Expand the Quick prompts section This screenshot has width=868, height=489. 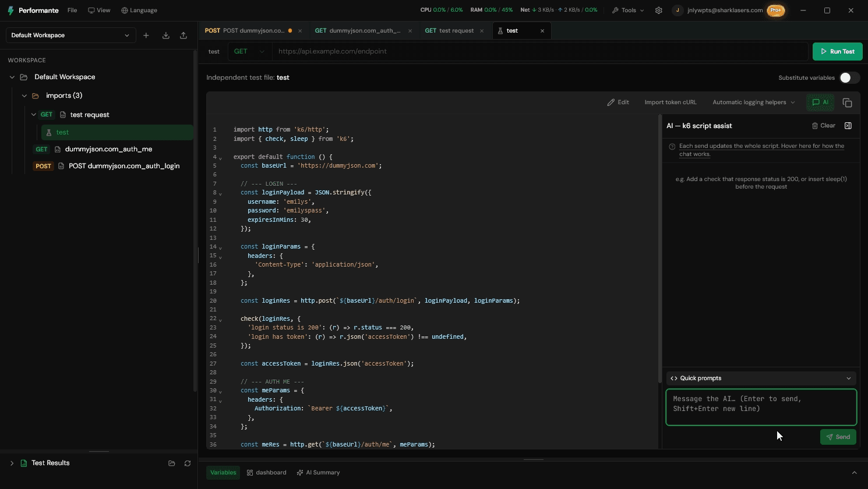click(x=761, y=378)
